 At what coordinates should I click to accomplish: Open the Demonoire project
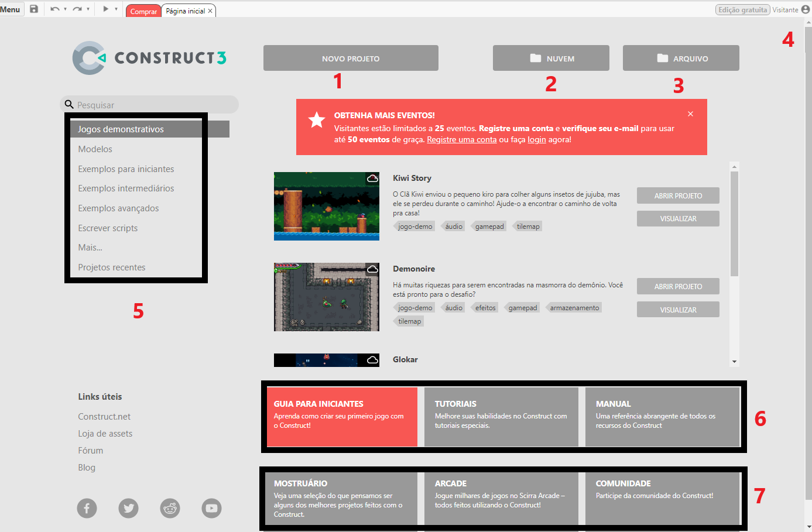pos(678,286)
